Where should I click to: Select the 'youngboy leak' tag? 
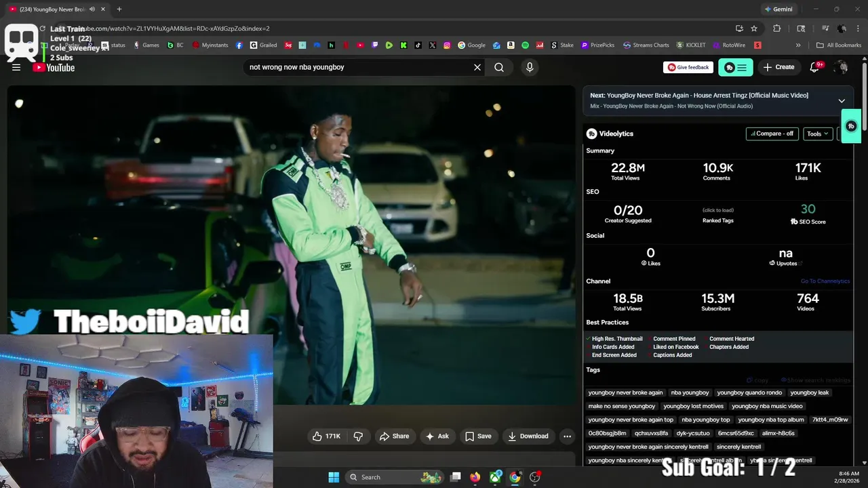(x=810, y=392)
